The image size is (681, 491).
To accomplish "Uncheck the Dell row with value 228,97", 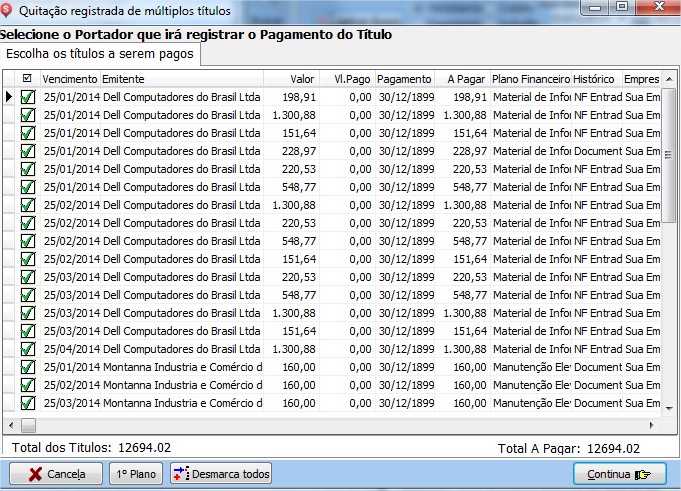I will pyautogui.click(x=27, y=151).
